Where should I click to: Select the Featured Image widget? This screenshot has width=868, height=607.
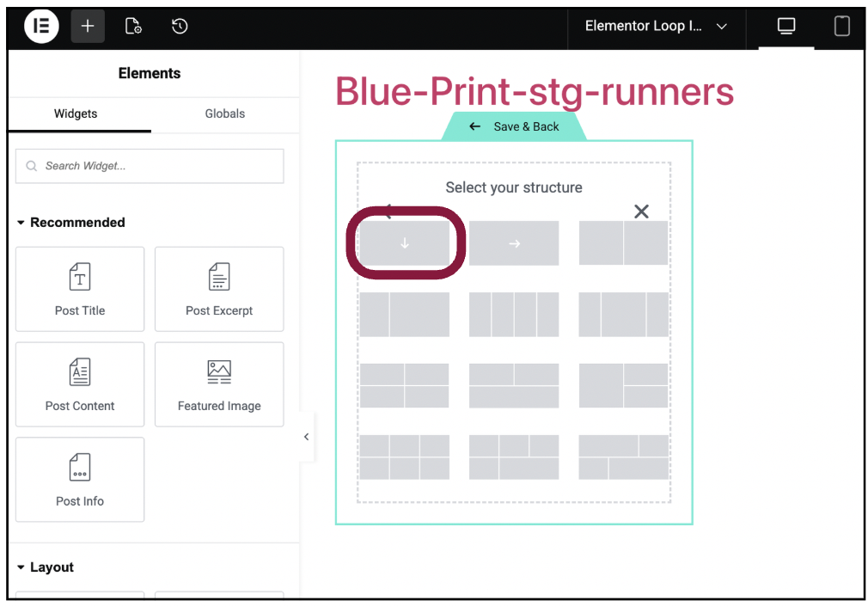click(219, 384)
